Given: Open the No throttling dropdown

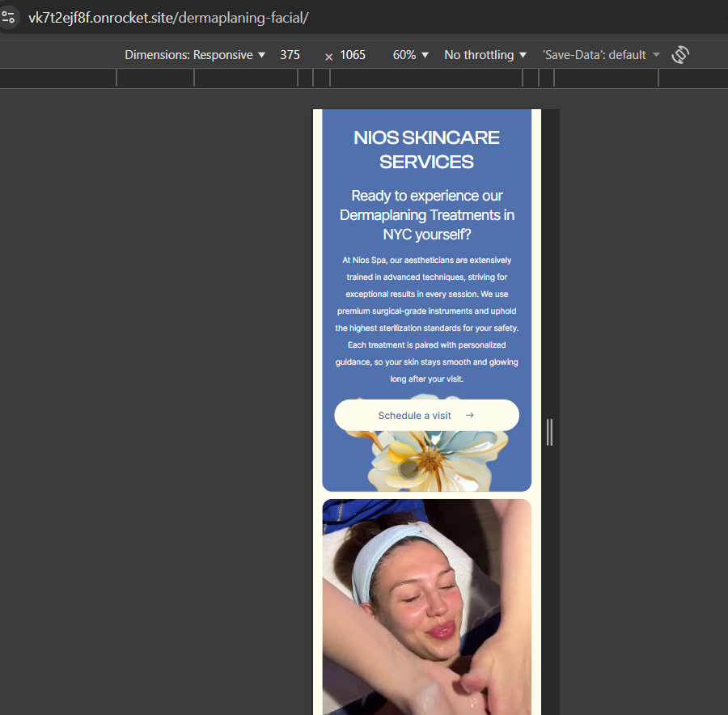Looking at the screenshot, I should [485, 55].
